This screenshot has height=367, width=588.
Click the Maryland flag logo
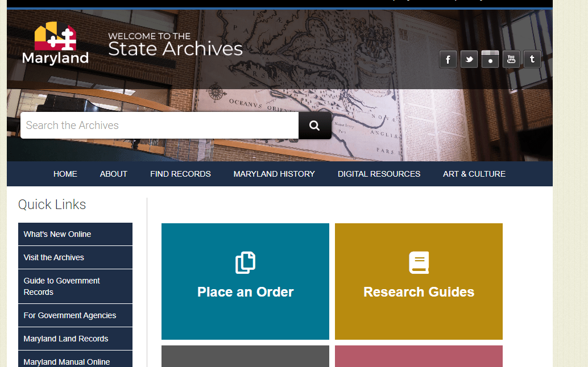coord(56,43)
